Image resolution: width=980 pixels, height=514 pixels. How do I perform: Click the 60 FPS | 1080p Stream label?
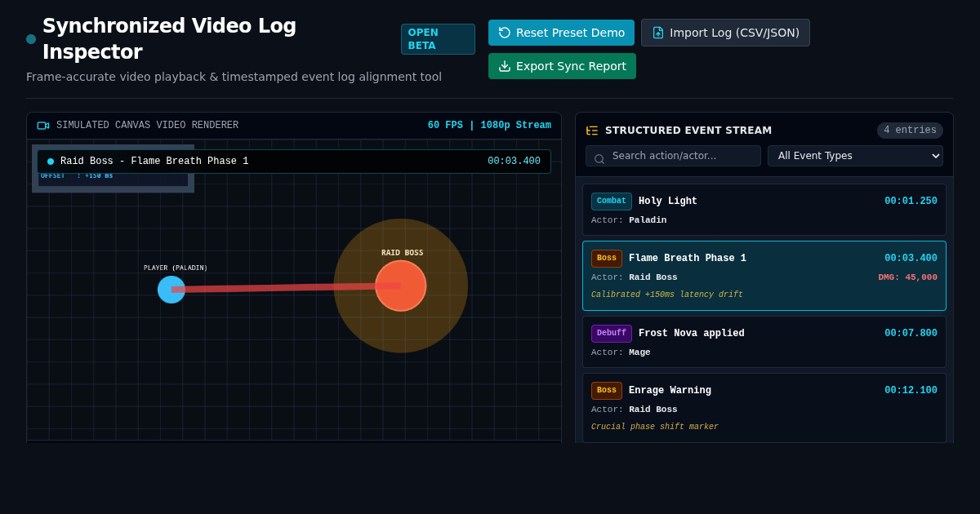pyautogui.click(x=489, y=126)
